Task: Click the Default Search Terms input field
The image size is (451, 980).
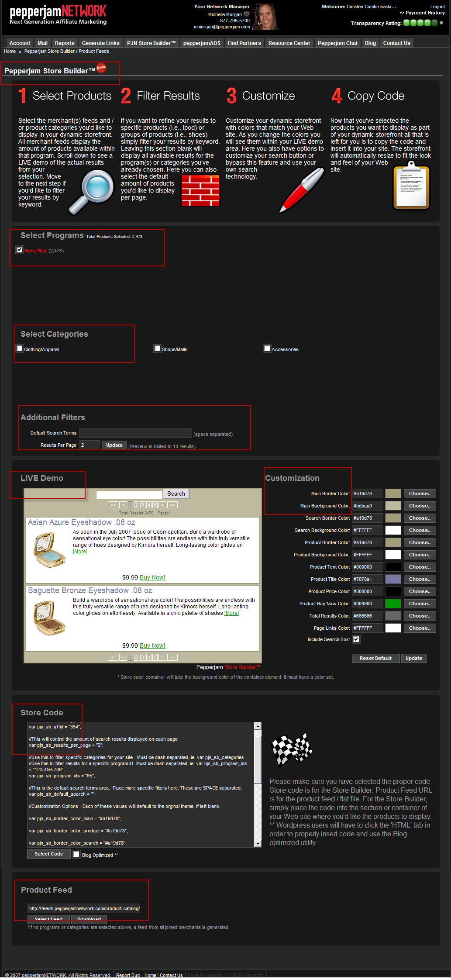Action: (136, 433)
